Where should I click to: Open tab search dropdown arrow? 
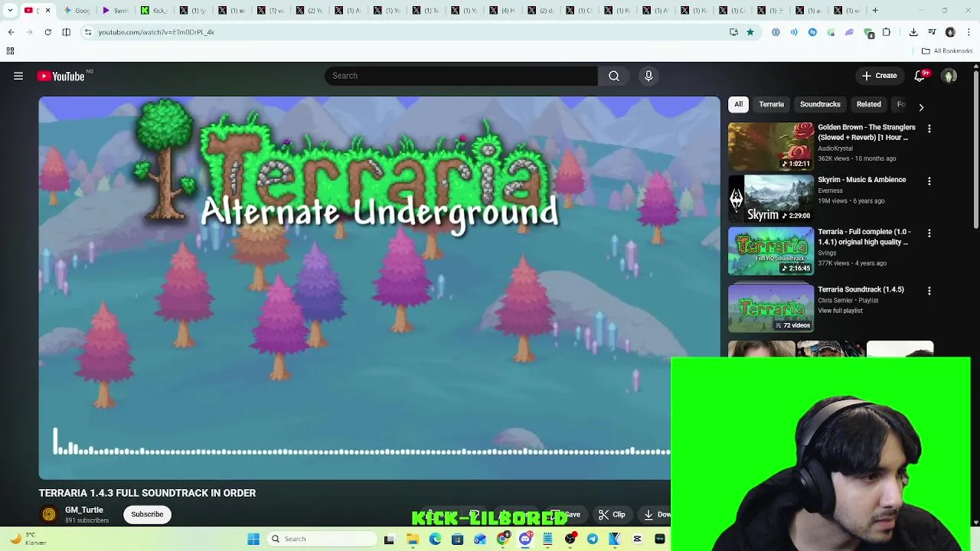coord(10,11)
